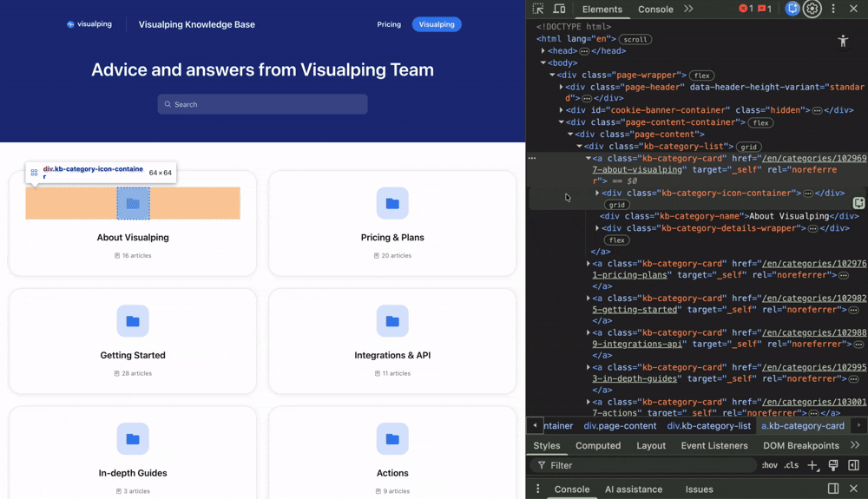Click the folder icon on Pricing & Plans card
Viewport: 868px width, 499px height.
pos(392,203)
